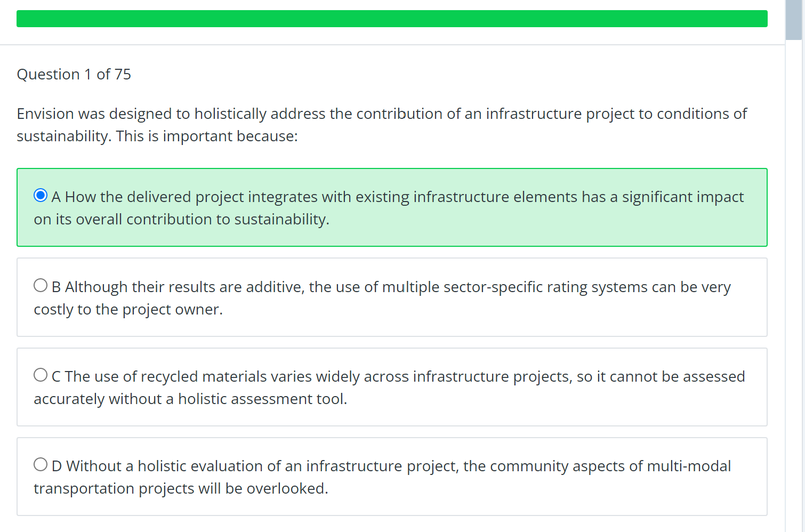Deselect the currently selected answer A
Viewport: 805px width, 532px height.
41,195
